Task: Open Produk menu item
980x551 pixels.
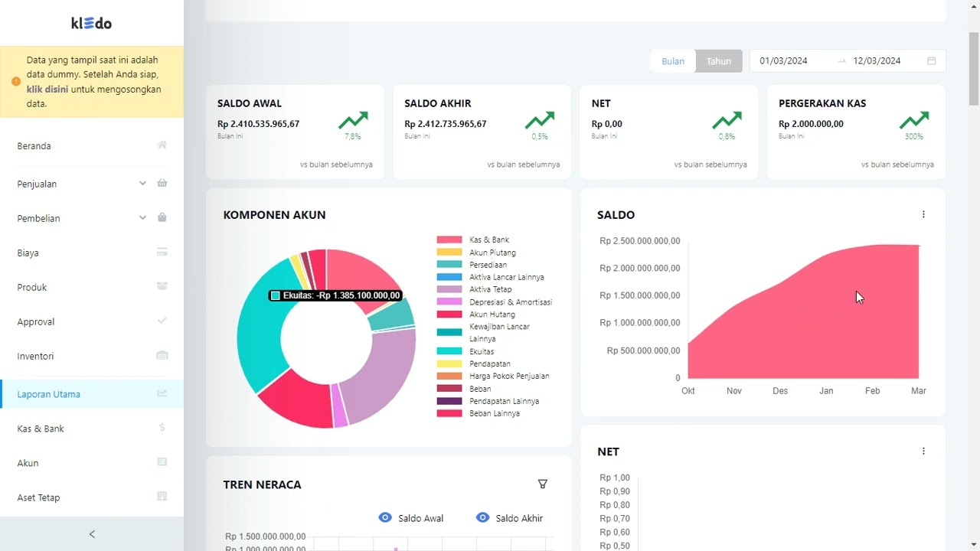Action: pyautogui.click(x=92, y=287)
